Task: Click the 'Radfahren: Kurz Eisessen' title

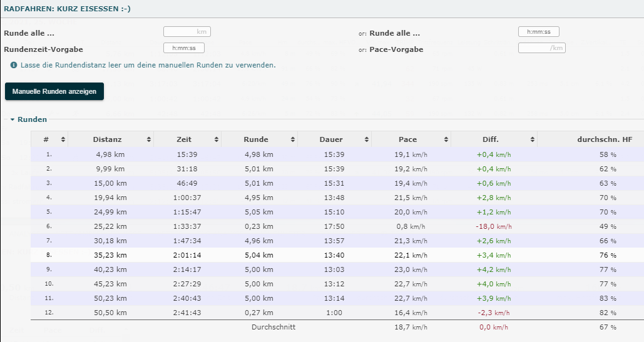Action: (x=67, y=9)
